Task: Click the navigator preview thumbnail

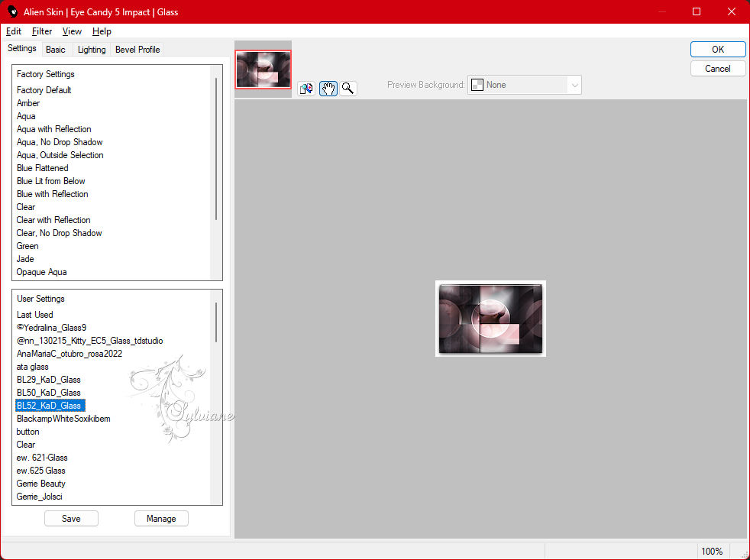Action: (263, 70)
